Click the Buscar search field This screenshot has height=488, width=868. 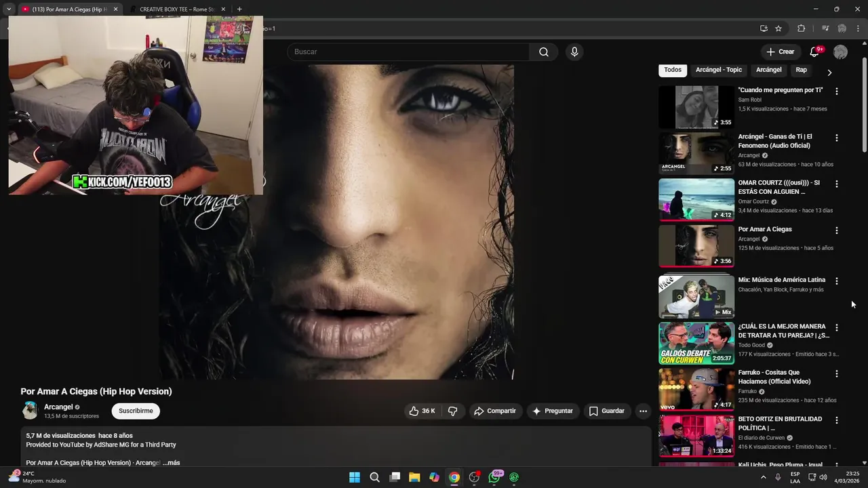(408, 52)
